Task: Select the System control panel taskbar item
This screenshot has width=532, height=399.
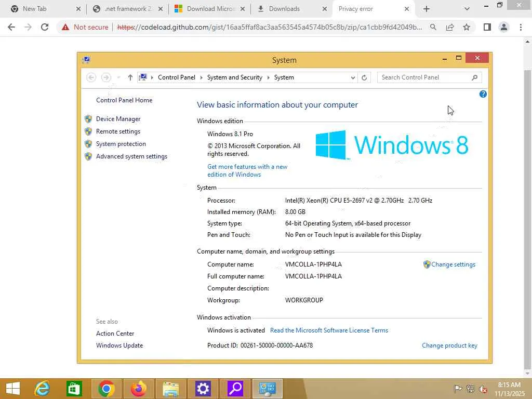Action: [268, 389]
